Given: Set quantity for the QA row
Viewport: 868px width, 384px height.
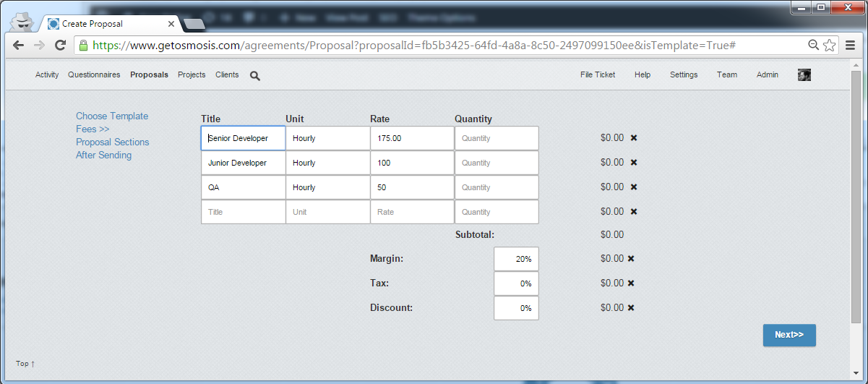Looking at the screenshot, I should (497, 187).
